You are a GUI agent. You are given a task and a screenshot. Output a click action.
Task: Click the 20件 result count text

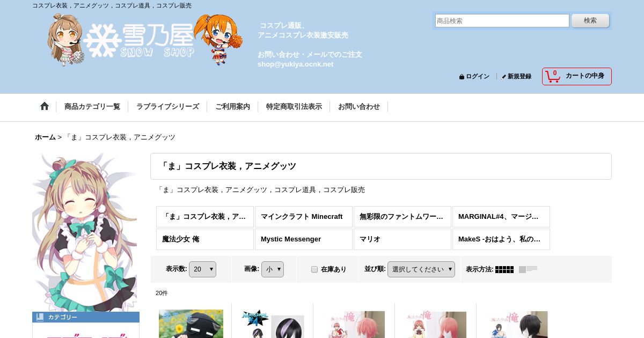[x=162, y=293]
